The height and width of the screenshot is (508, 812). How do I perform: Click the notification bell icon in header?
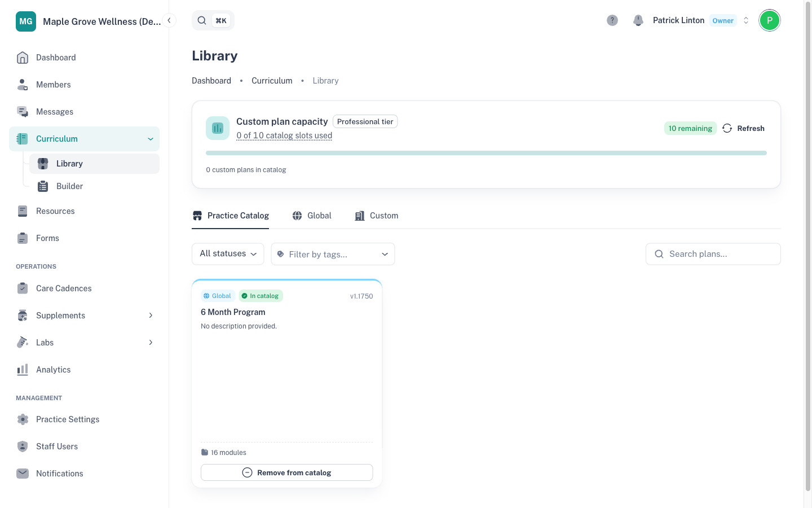click(x=638, y=20)
